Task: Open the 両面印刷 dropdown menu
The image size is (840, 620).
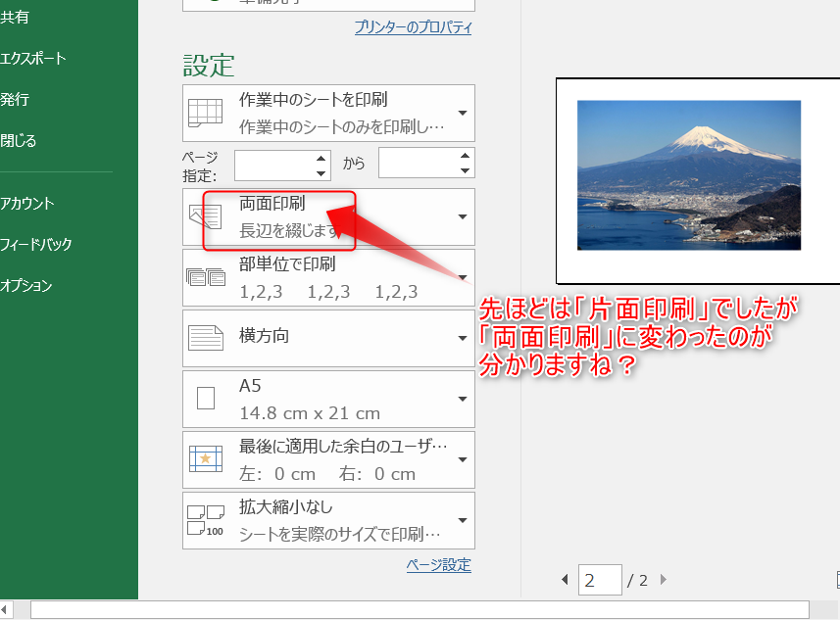Action: click(461, 216)
